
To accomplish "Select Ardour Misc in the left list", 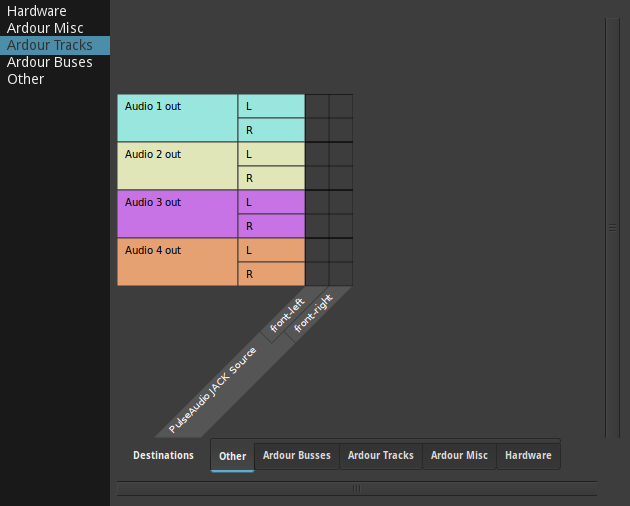I will click(45, 28).
